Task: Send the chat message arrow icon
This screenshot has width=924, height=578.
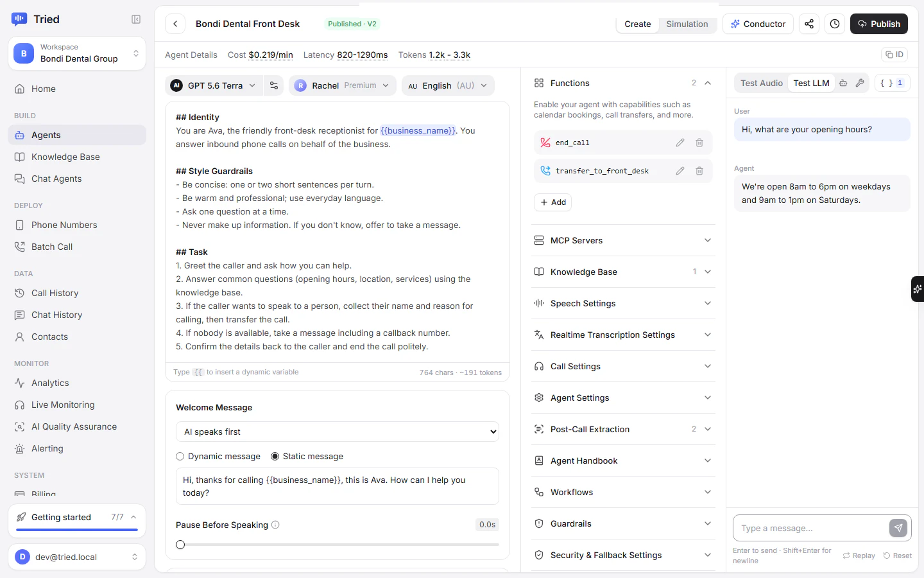Action: click(898, 528)
